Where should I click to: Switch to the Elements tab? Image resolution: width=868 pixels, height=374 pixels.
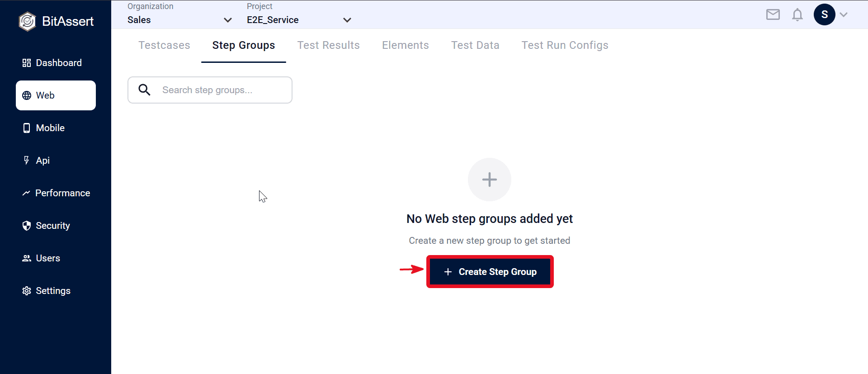(x=406, y=45)
